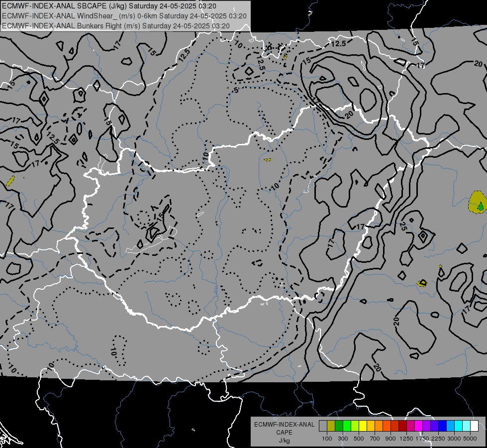This screenshot has width=487, height=448.
Task: Select the pure blue legend swatch
Action: point(443,426)
